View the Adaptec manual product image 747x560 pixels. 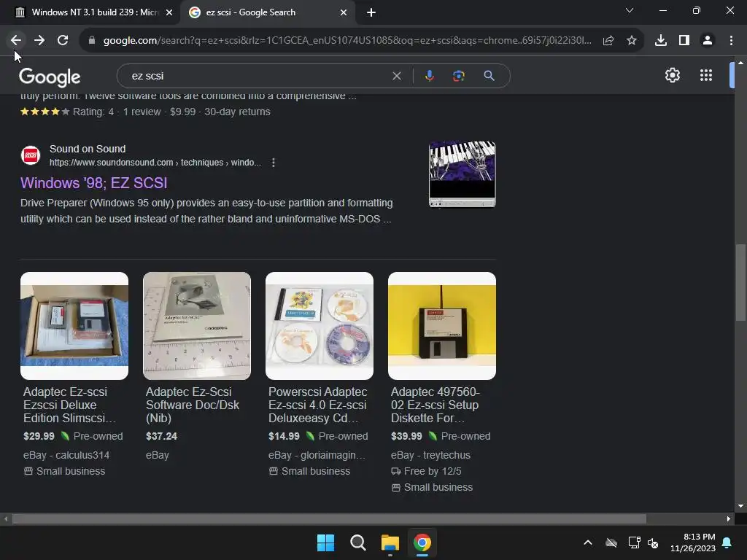point(197,326)
